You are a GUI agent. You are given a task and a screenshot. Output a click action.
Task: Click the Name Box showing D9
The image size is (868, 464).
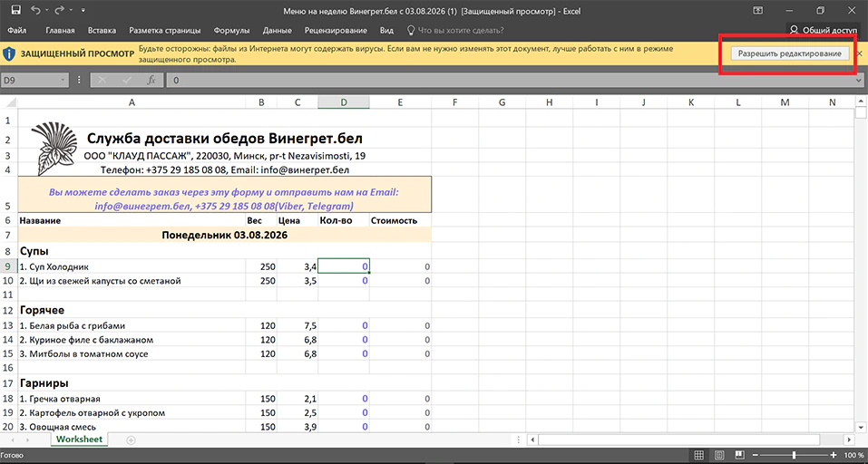[29, 80]
